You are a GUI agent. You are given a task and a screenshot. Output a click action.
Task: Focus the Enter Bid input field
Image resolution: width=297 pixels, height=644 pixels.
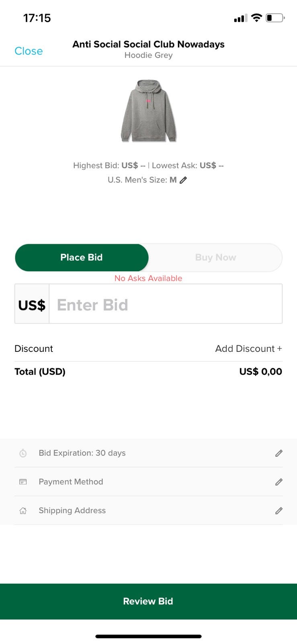[x=166, y=304]
